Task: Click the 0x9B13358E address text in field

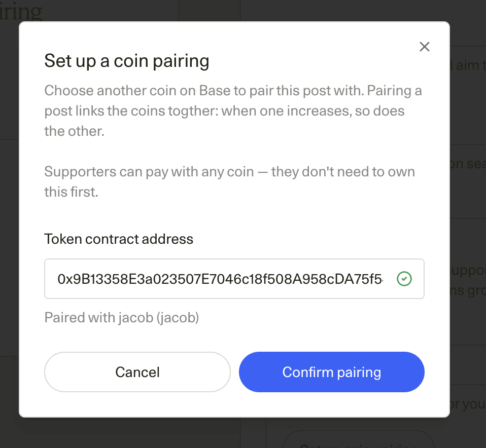Action: (220, 279)
